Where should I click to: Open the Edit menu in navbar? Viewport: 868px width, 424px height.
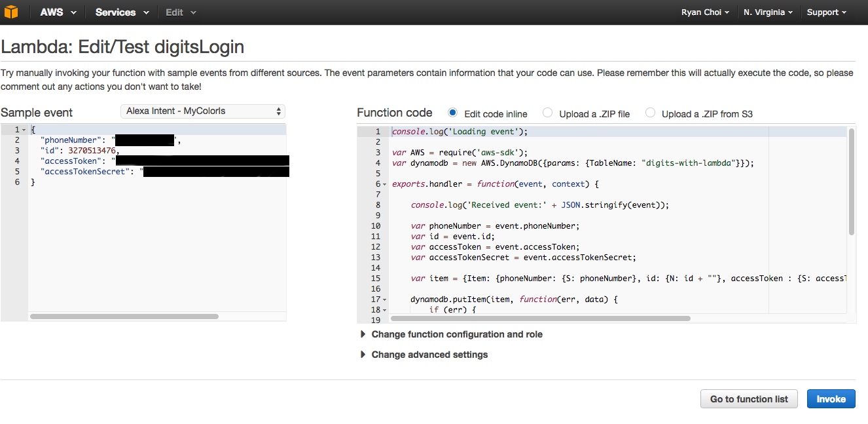coord(181,12)
